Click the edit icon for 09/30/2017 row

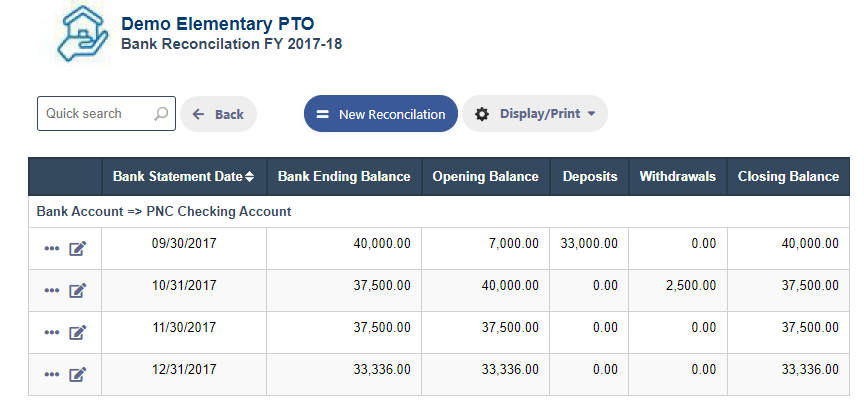[x=78, y=249]
